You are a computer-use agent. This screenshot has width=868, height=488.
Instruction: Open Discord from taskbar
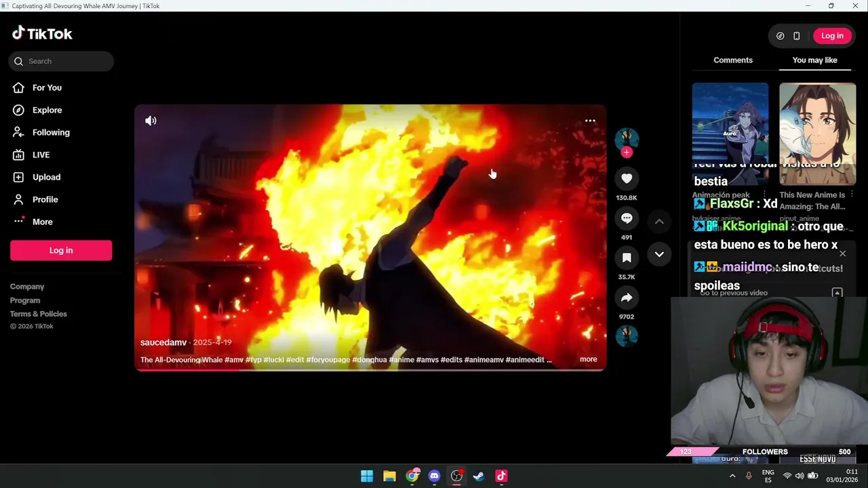click(434, 476)
